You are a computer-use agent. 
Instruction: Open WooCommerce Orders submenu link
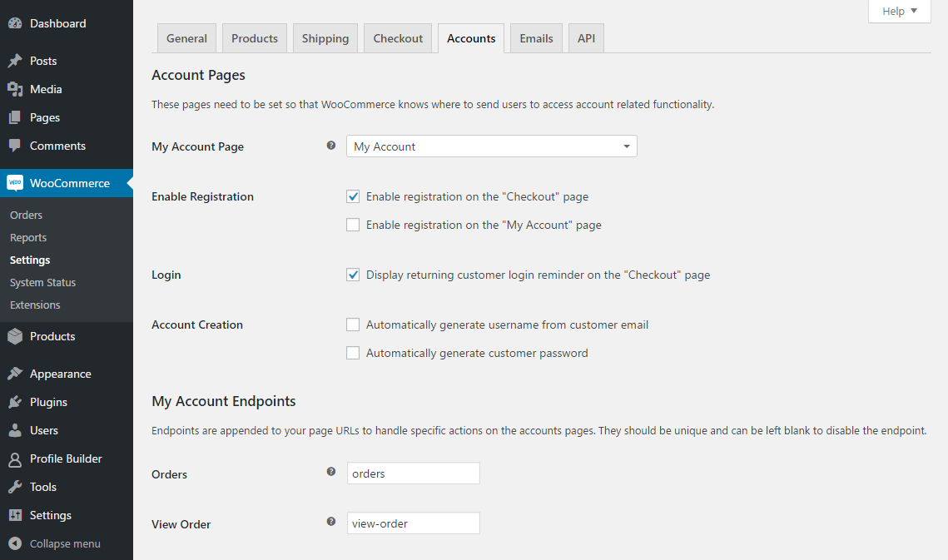pos(26,216)
